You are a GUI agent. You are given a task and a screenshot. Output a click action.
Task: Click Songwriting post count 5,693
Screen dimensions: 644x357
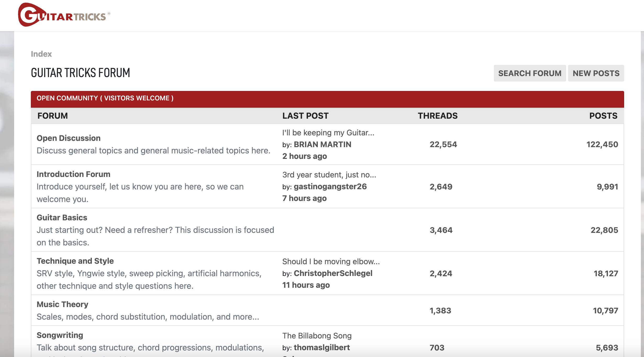pyautogui.click(x=607, y=348)
